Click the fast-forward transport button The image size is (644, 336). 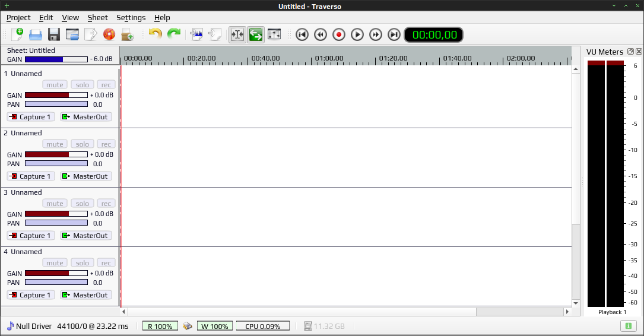[376, 34]
